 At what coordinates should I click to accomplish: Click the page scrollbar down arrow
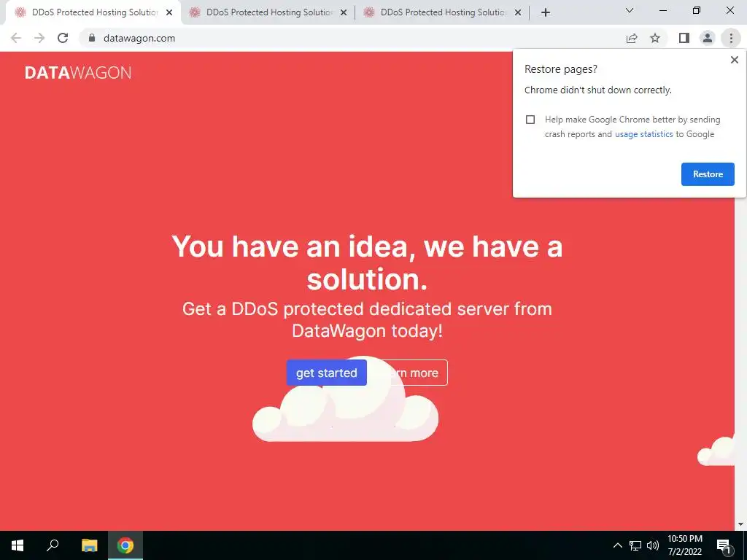741,525
